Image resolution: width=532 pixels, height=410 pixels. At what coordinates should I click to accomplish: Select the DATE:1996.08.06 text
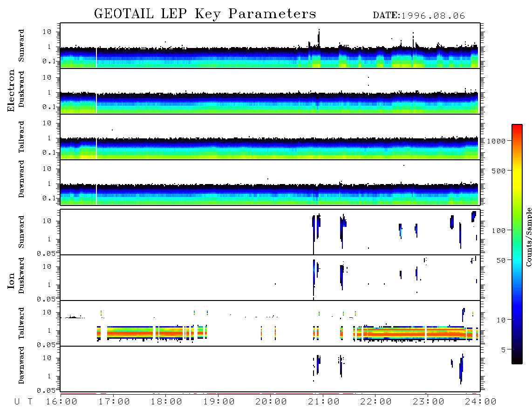point(419,16)
